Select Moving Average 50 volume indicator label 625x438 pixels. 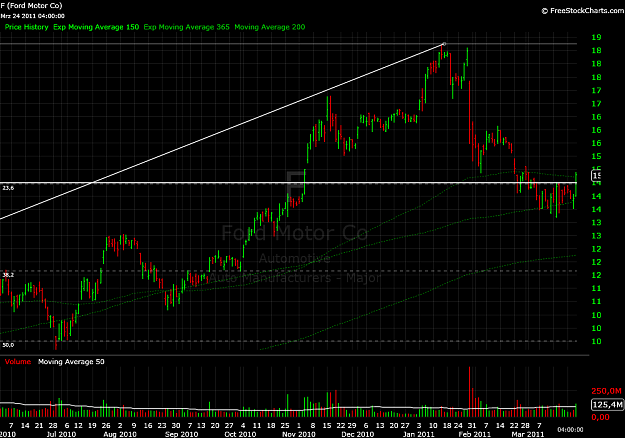71,361
